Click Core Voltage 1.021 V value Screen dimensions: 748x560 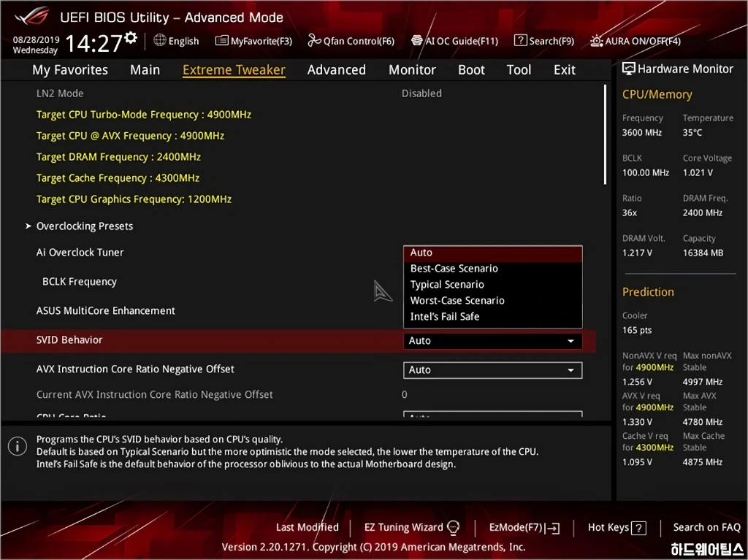(x=698, y=173)
